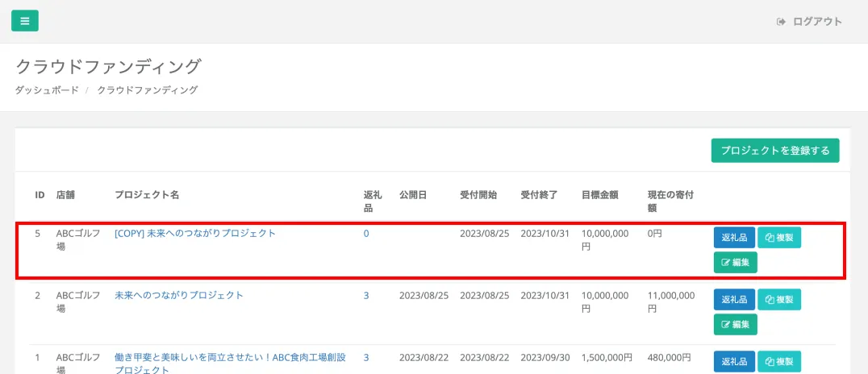Click return gift count 0 for ID 5

click(x=366, y=234)
